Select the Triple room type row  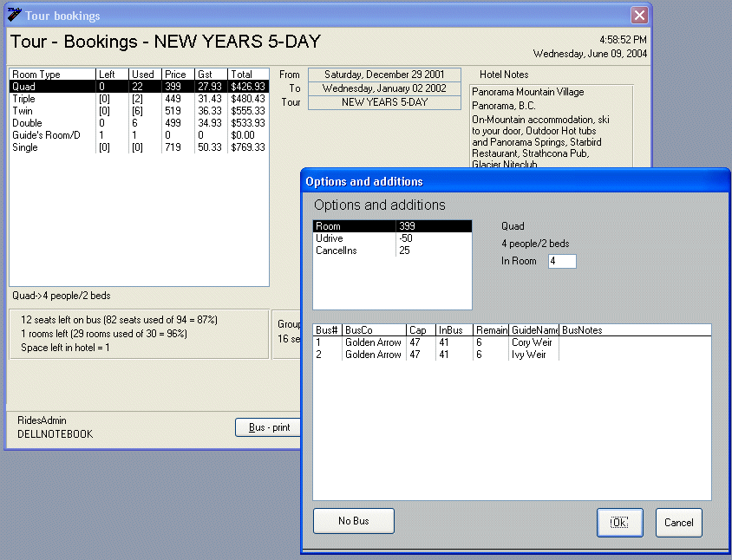[x=139, y=99]
